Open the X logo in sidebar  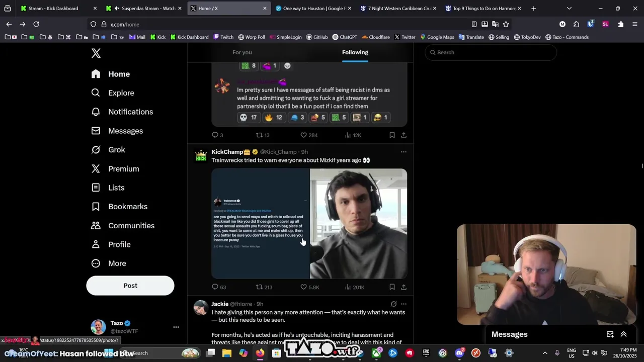(x=96, y=53)
